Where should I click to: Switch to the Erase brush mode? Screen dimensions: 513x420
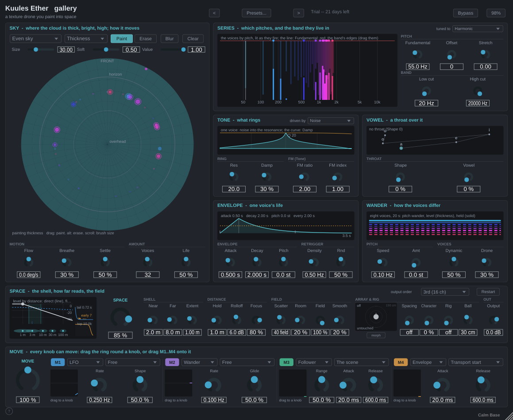tap(146, 38)
